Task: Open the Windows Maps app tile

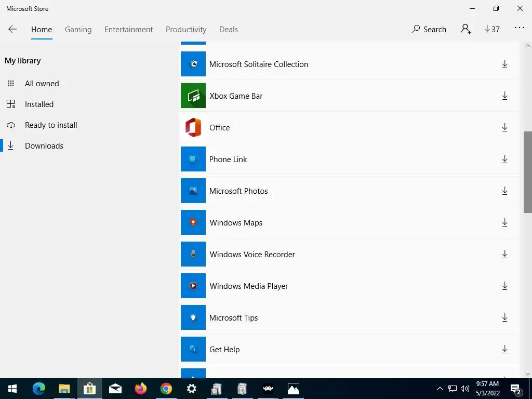Action: [193, 222]
